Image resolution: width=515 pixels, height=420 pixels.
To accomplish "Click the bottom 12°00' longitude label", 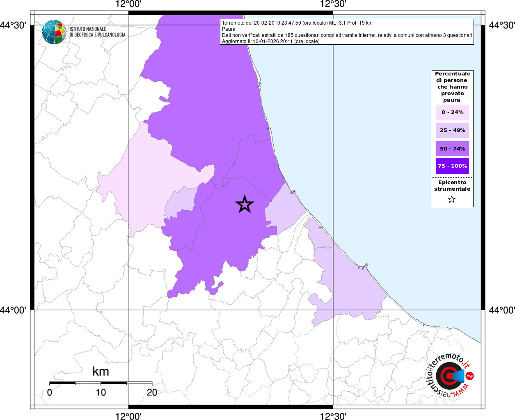I will coord(128,416).
